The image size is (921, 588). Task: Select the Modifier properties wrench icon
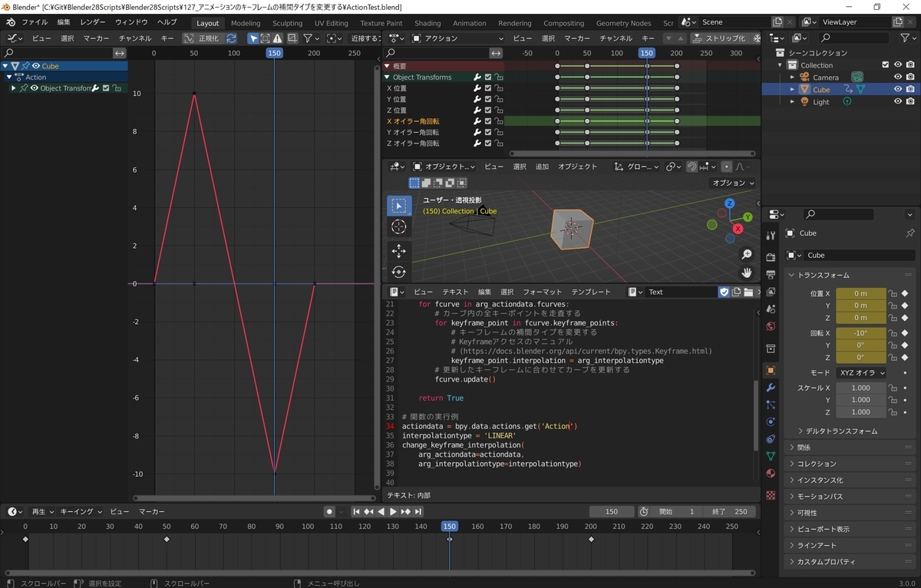coord(771,388)
